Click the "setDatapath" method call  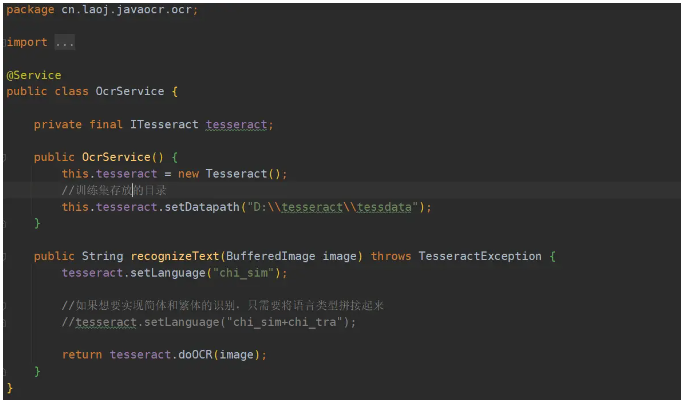[x=202, y=207]
